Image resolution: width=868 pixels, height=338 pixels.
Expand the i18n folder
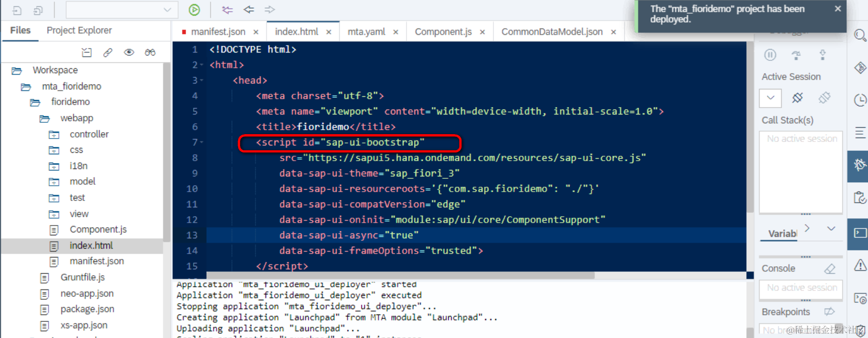[54, 167]
